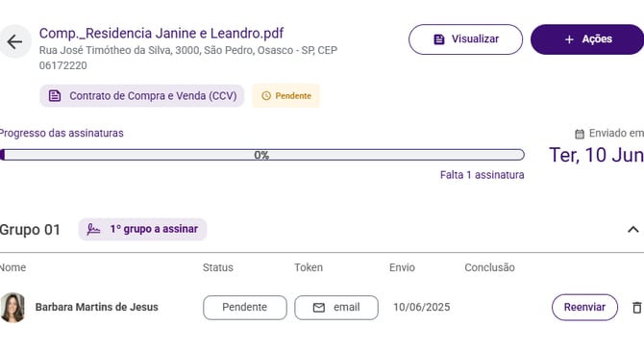Viewport: 644px width, 351px height.
Task: Collapse the Grupo 01 section chevron
Action: coord(632,229)
